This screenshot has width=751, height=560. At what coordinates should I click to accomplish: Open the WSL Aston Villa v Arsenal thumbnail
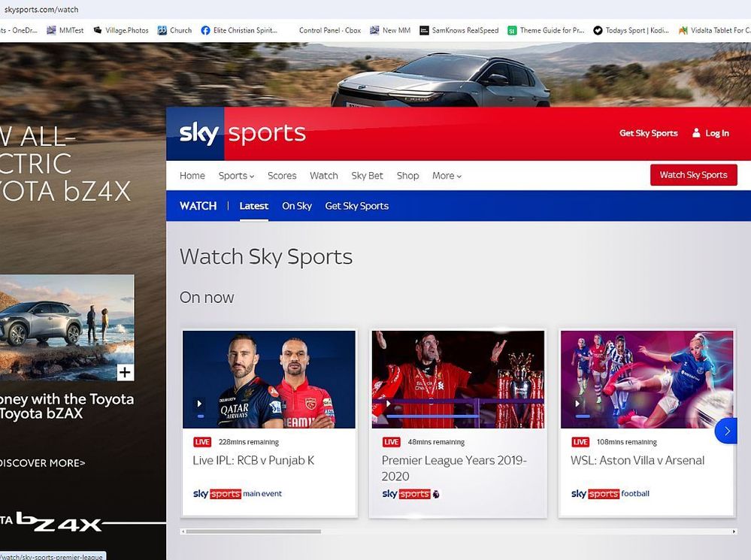click(x=647, y=379)
